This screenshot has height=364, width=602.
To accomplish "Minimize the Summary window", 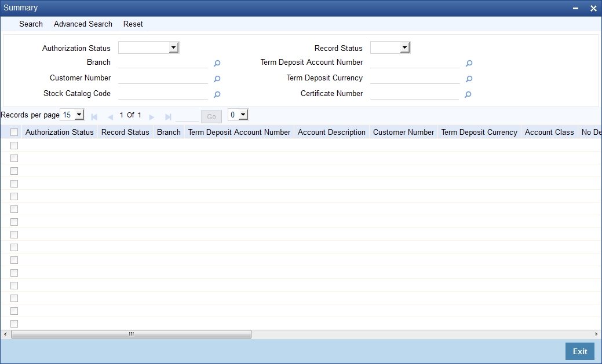I will [x=575, y=9].
